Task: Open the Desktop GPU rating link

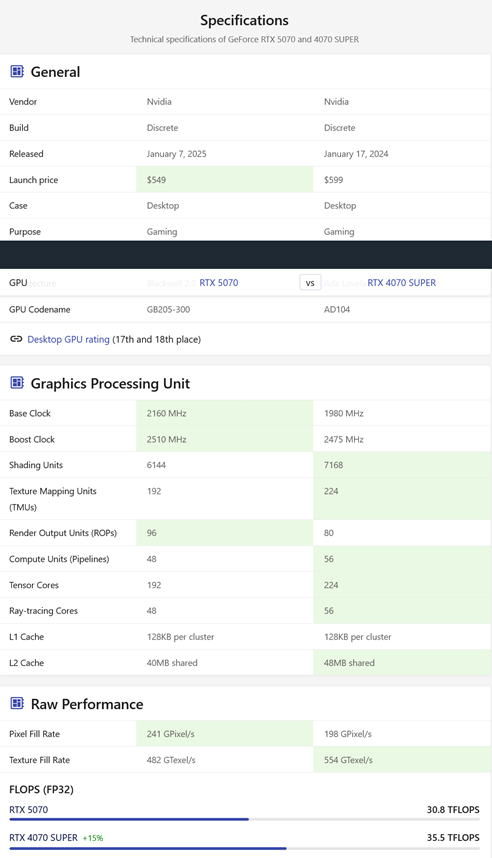Action: pos(68,339)
